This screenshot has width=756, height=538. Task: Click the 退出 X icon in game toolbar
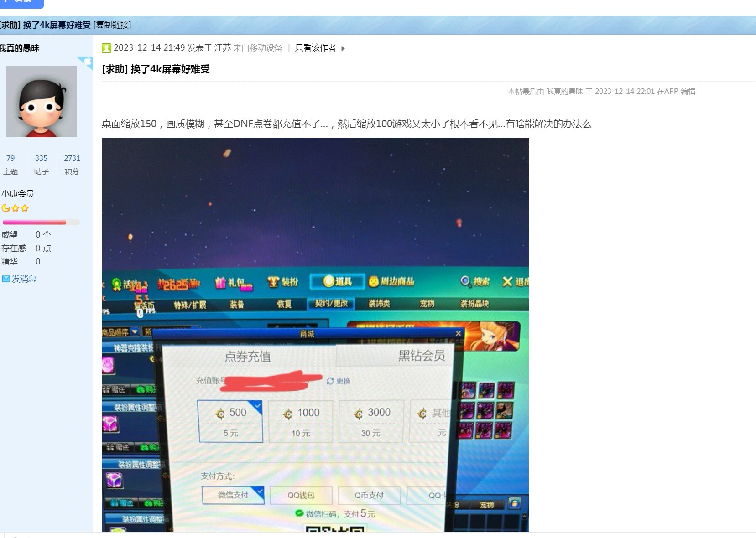507,282
